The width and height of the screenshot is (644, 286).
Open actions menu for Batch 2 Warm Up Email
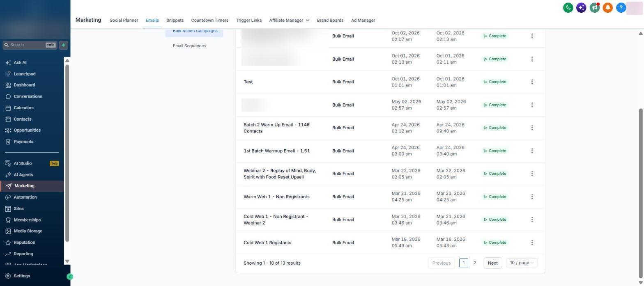tap(532, 128)
